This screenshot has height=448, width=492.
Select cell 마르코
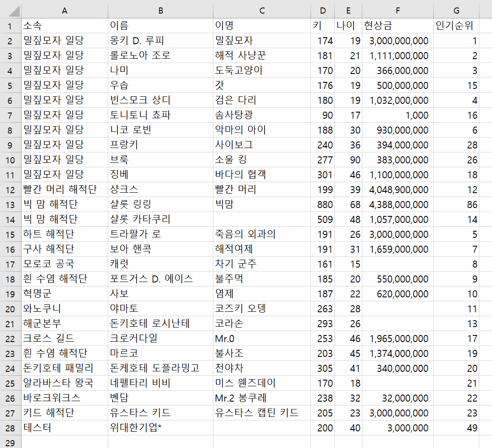click(161, 353)
